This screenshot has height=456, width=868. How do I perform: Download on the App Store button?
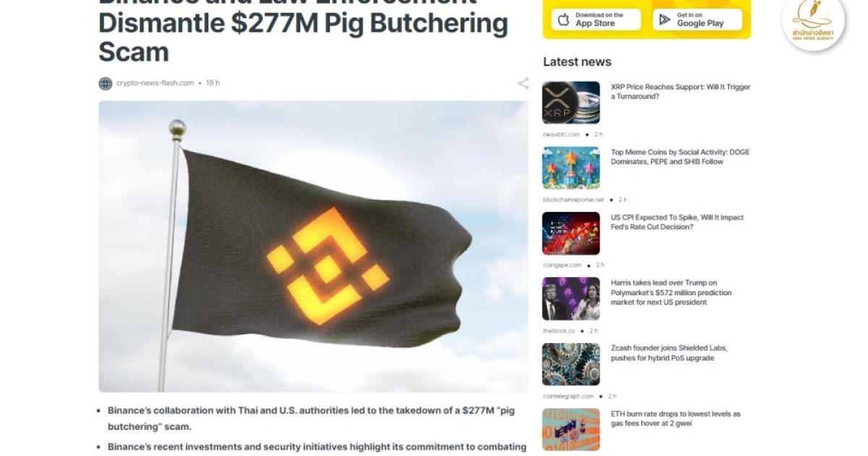(596, 20)
